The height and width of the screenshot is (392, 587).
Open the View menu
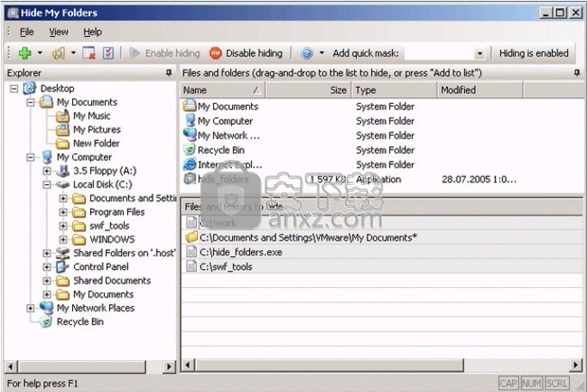click(58, 32)
